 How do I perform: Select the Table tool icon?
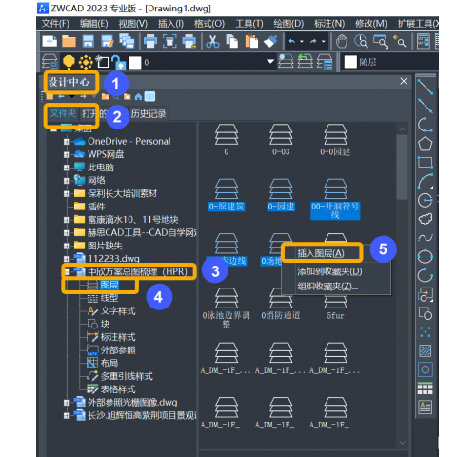point(426,388)
